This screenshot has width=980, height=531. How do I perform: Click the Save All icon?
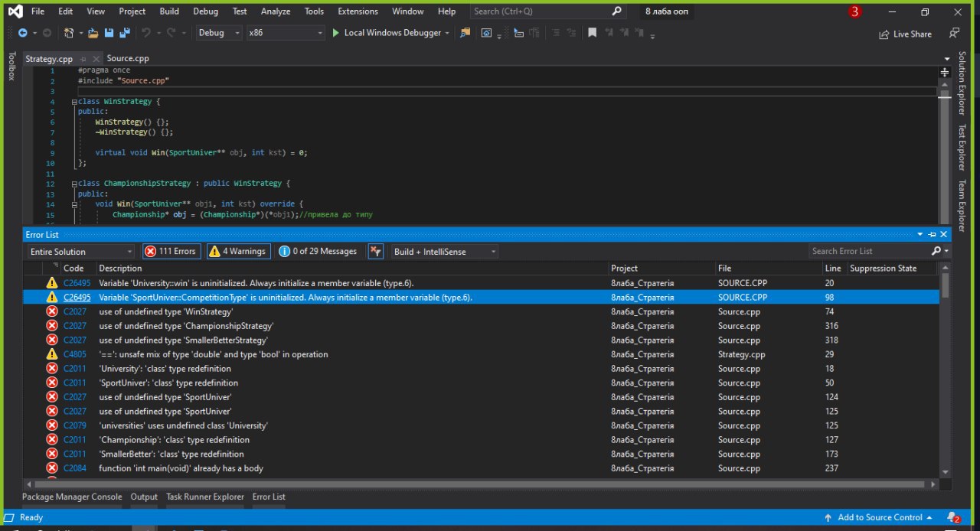[124, 33]
